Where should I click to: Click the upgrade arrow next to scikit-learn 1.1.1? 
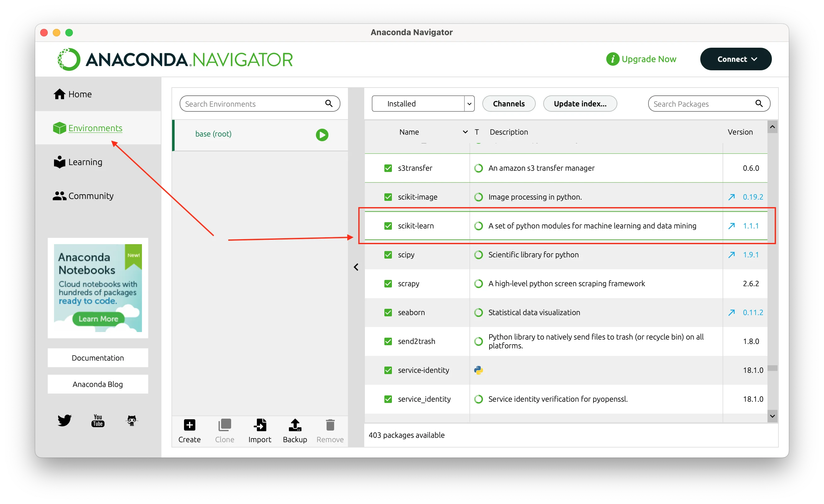731,226
